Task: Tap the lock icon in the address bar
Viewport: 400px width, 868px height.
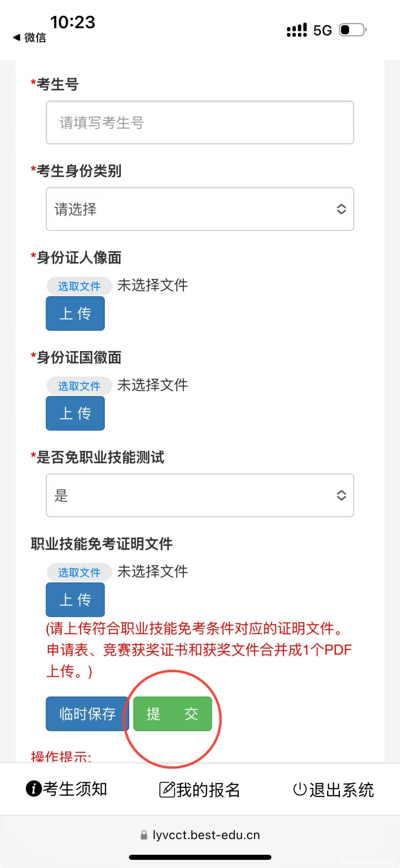Action: 144,835
